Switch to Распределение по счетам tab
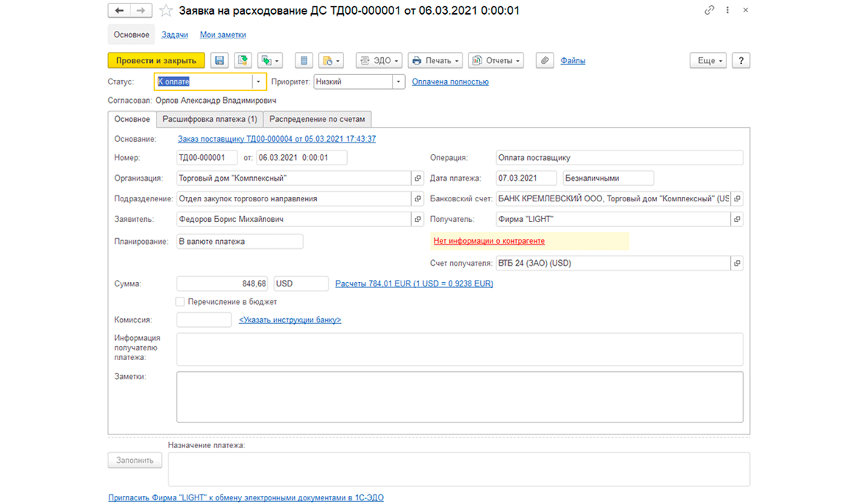The height and width of the screenshot is (504, 858). pyautogui.click(x=317, y=119)
